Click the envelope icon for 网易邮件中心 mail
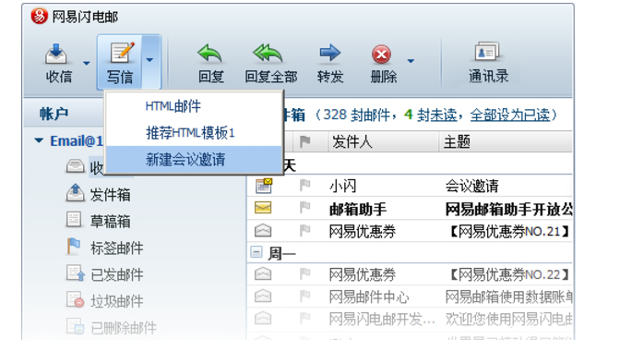Image resolution: width=644 pixels, height=364 pixels. click(263, 296)
